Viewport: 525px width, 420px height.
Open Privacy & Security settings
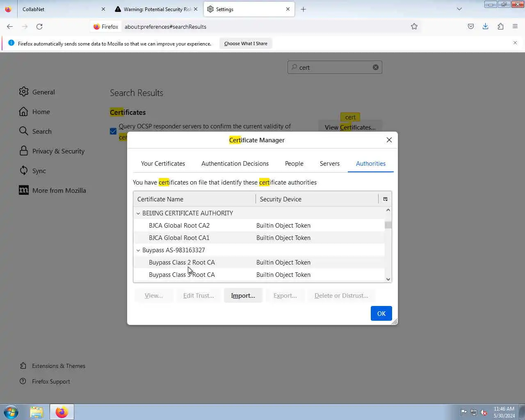coord(52,151)
